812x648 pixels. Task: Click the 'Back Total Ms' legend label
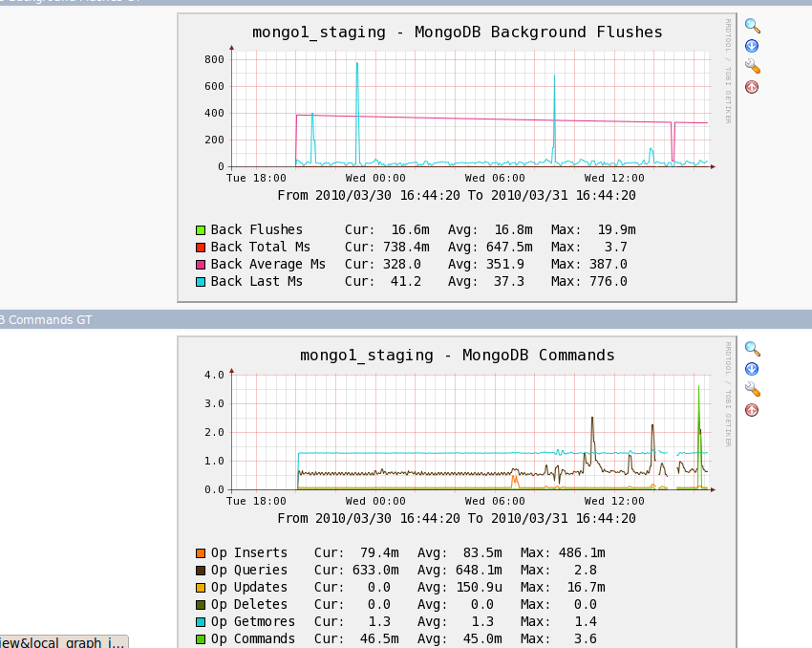260,247
